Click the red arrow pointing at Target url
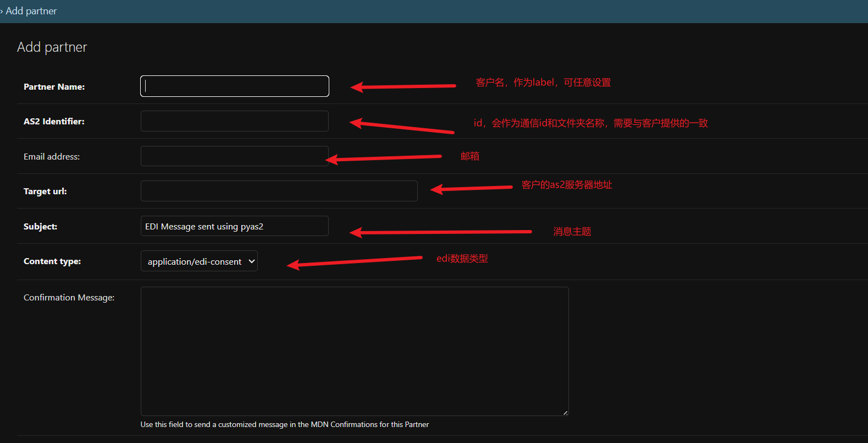The image size is (868, 443). pyautogui.click(x=472, y=189)
